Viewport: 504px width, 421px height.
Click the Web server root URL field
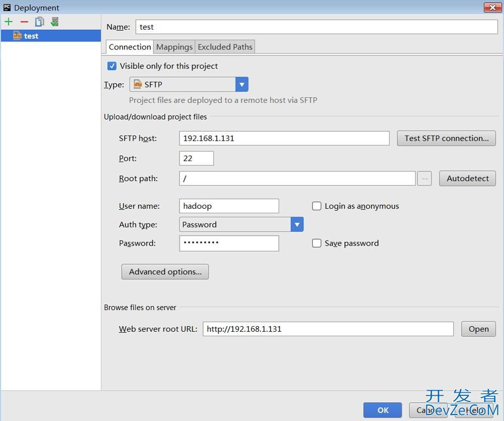pos(328,329)
